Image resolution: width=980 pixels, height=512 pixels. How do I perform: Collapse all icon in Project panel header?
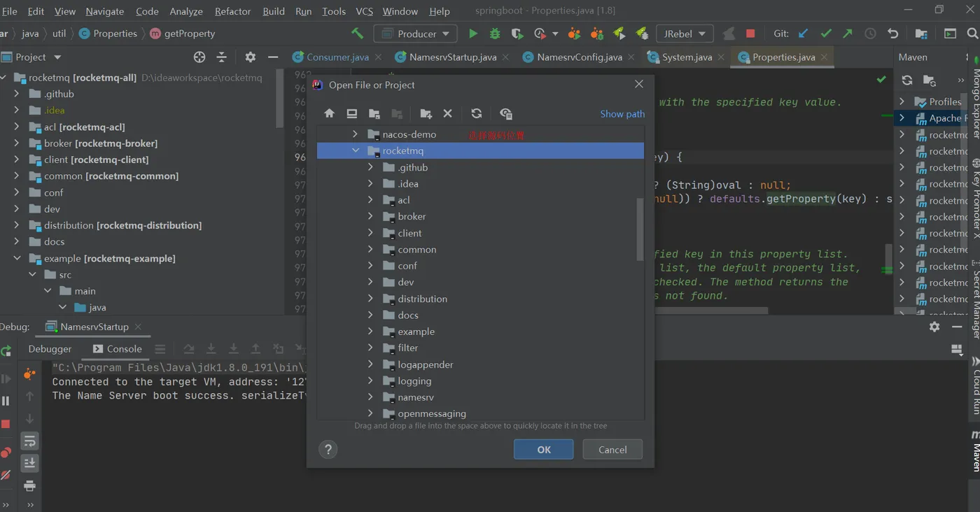[222, 57]
